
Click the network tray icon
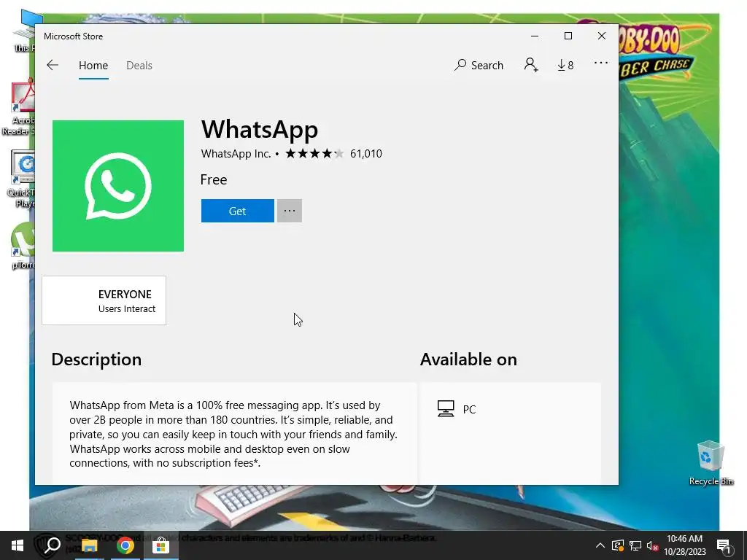635,545
